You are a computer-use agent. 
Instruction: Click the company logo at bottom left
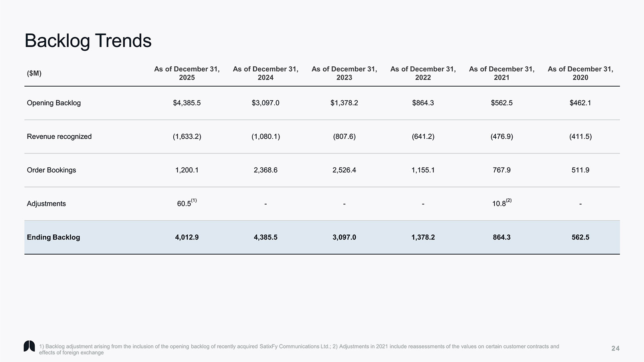[x=29, y=346]
